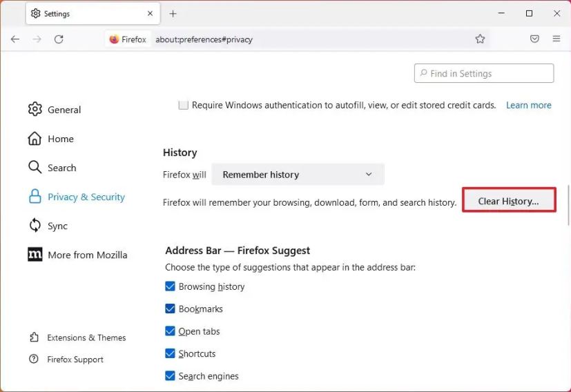This screenshot has height=392, width=571.
Task: Click the Extensions puzzle piece icon
Action: click(x=34, y=337)
